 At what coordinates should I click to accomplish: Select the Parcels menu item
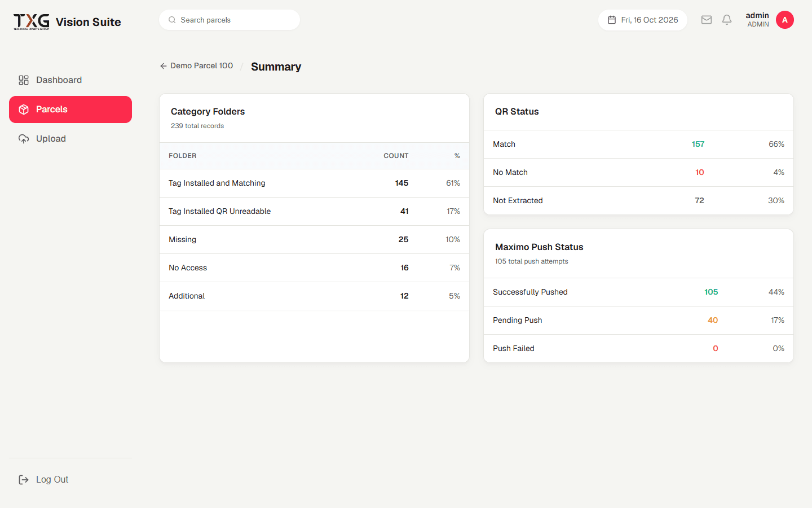click(70, 110)
